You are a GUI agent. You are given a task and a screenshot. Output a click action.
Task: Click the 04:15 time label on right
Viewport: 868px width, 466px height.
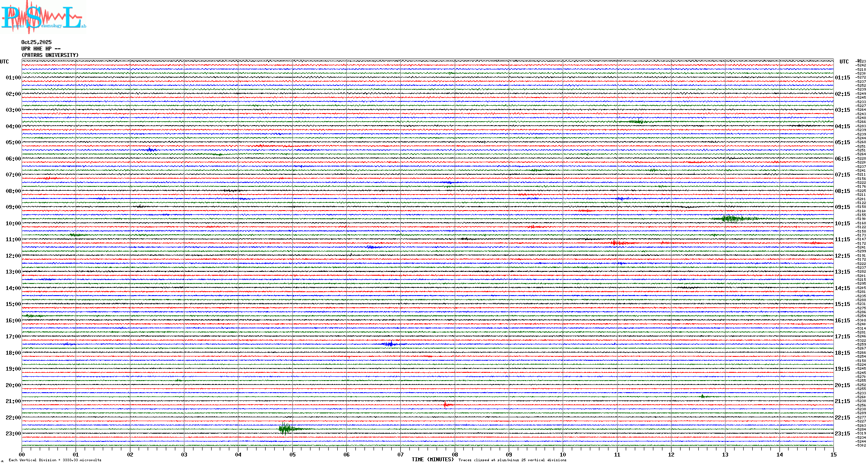pyautogui.click(x=842, y=126)
